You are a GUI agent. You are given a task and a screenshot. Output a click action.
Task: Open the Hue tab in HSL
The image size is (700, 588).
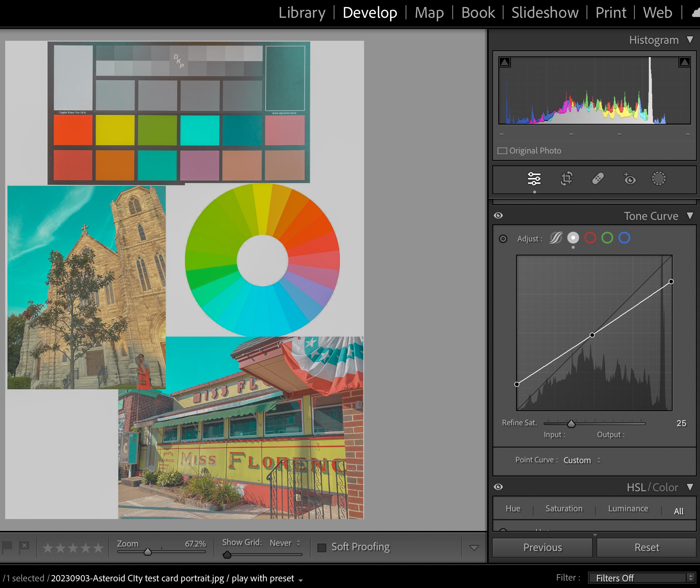coord(513,509)
